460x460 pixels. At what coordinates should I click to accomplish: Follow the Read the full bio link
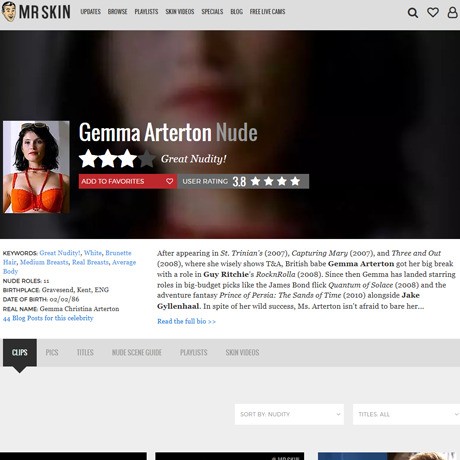point(186,321)
